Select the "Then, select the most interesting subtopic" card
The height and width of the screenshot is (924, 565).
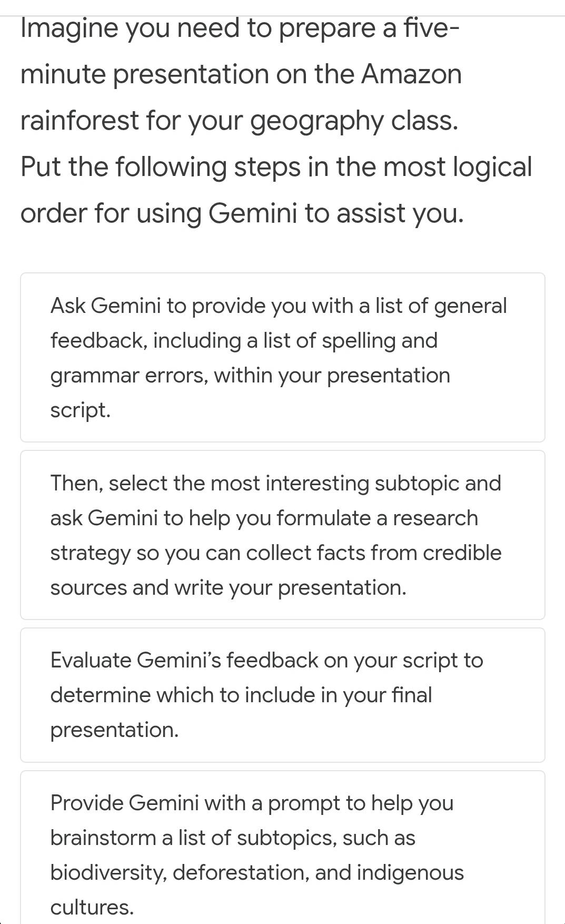tap(282, 535)
